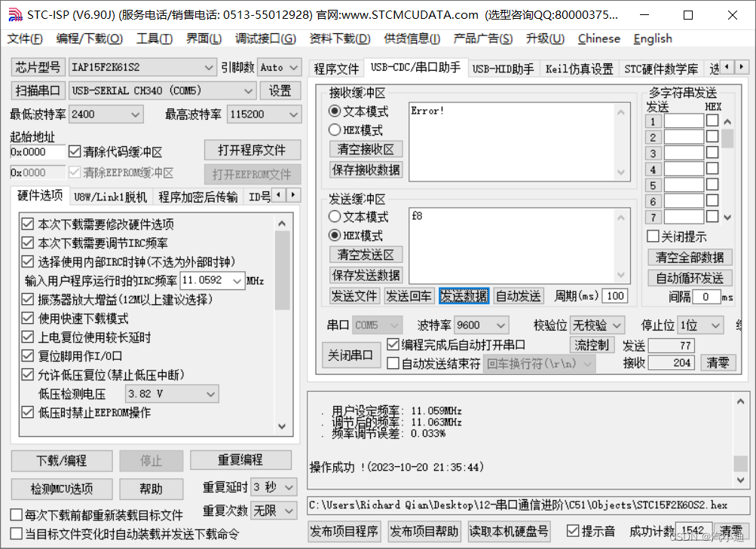756x549 pixels.
Task: Open the 调试接口(G) menu
Action: (x=265, y=38)
